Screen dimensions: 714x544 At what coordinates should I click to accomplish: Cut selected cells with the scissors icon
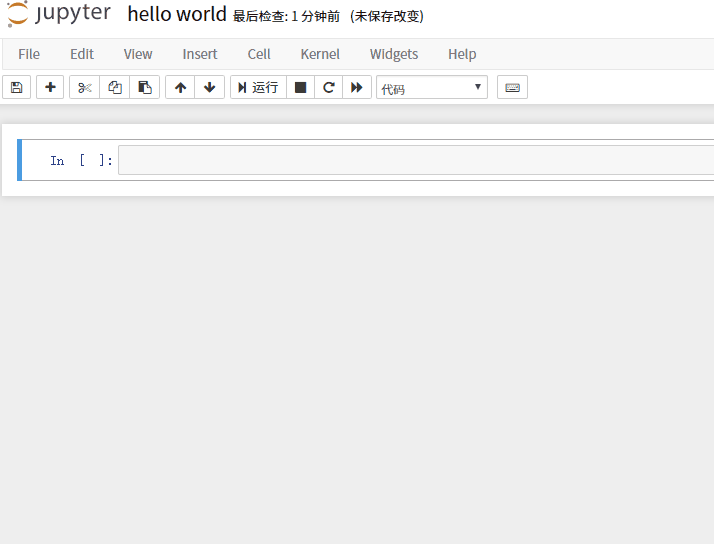[84, 87]
